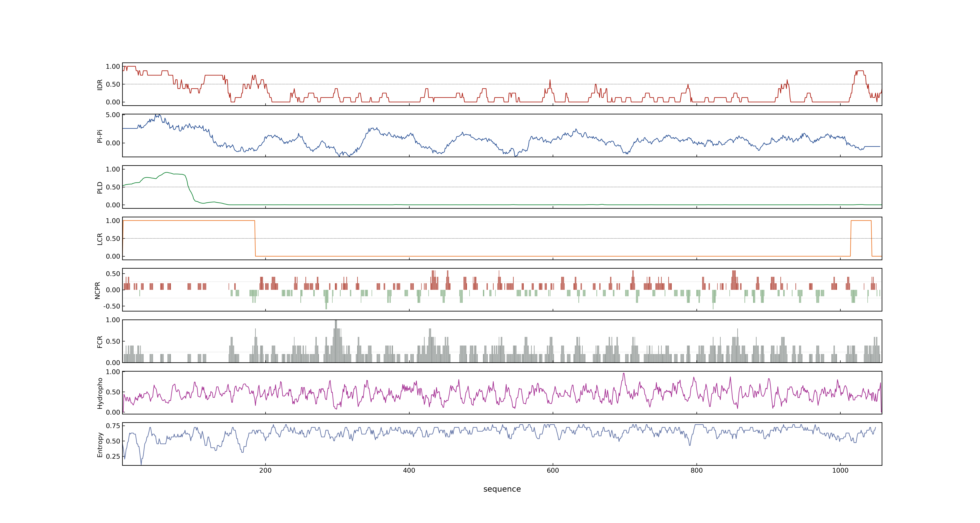980x523 pixels.
Task: Select x-axis tick label 400
Action: (409, 470)
